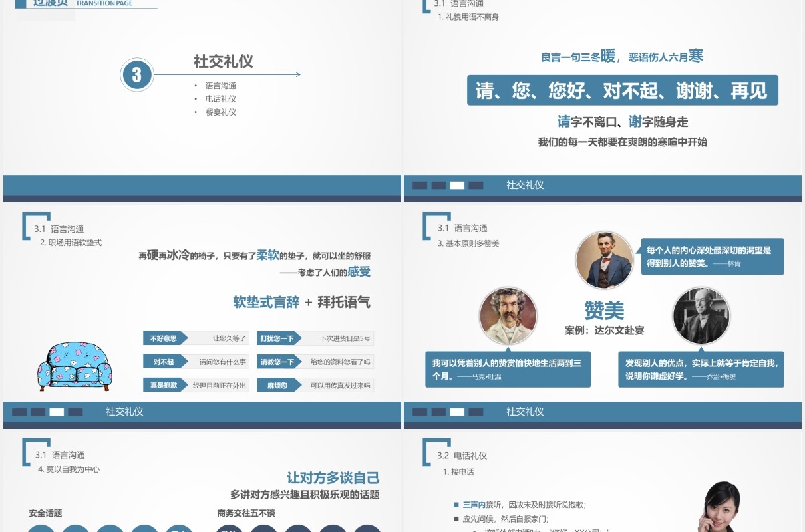Click the phrase 下次进货日是5号
The image size is (805, 532).
click(345, 338)
